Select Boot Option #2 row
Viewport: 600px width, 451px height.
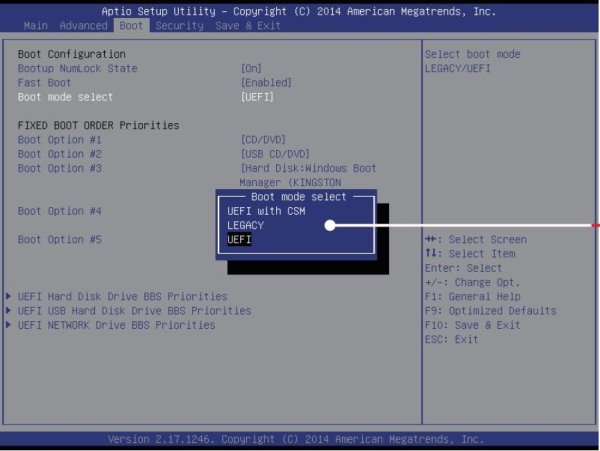click(x=59, y=154)
